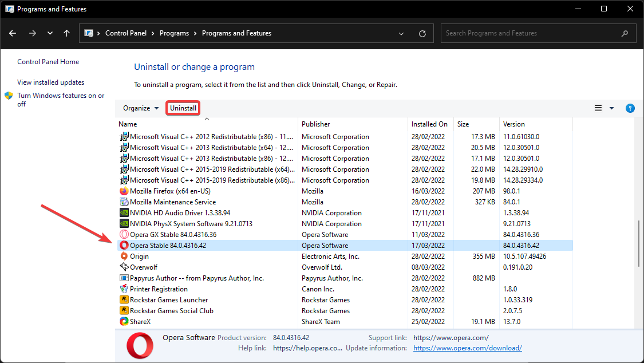Click the NVIDIA PhysX System Software icon

(124, 224)
